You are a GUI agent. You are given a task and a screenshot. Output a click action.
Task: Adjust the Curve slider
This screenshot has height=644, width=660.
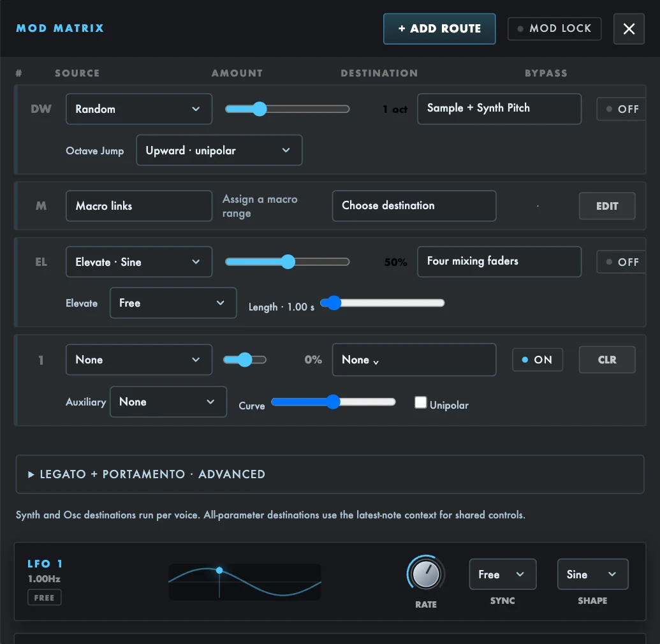coord(334,402)
